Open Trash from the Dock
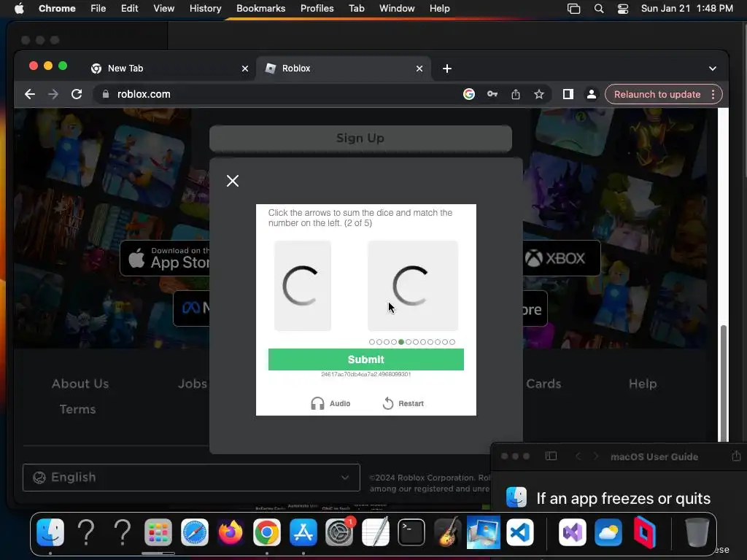The image size is (747, 560). point(697,532)
